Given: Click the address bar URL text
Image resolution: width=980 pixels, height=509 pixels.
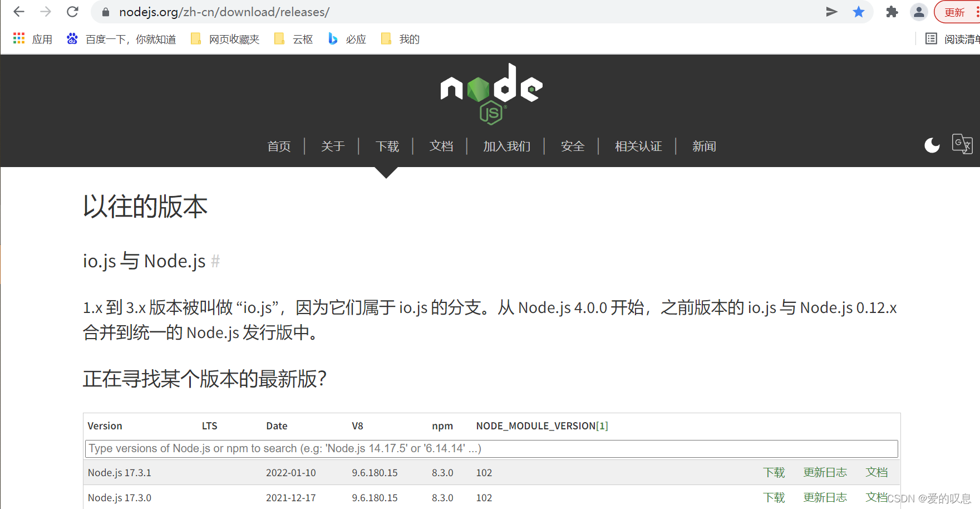Looking at the screenshot, I should click(224, 12).
